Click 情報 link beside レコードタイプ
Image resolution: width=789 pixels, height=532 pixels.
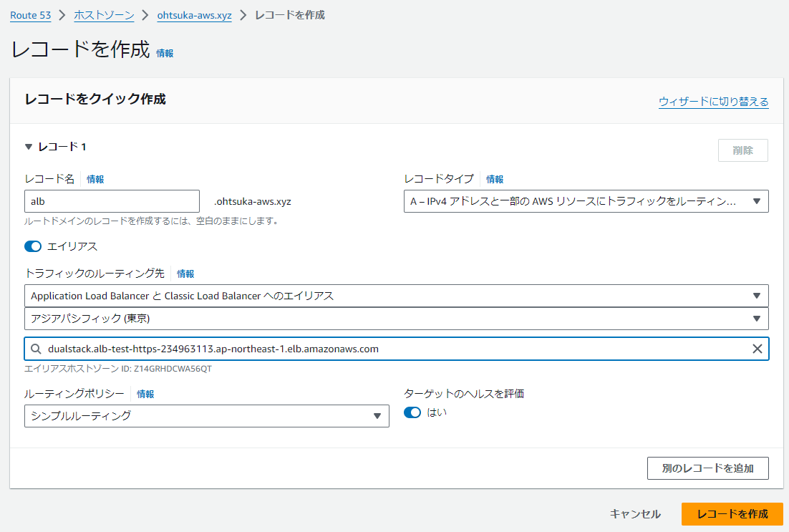click(x=495, y=179)
